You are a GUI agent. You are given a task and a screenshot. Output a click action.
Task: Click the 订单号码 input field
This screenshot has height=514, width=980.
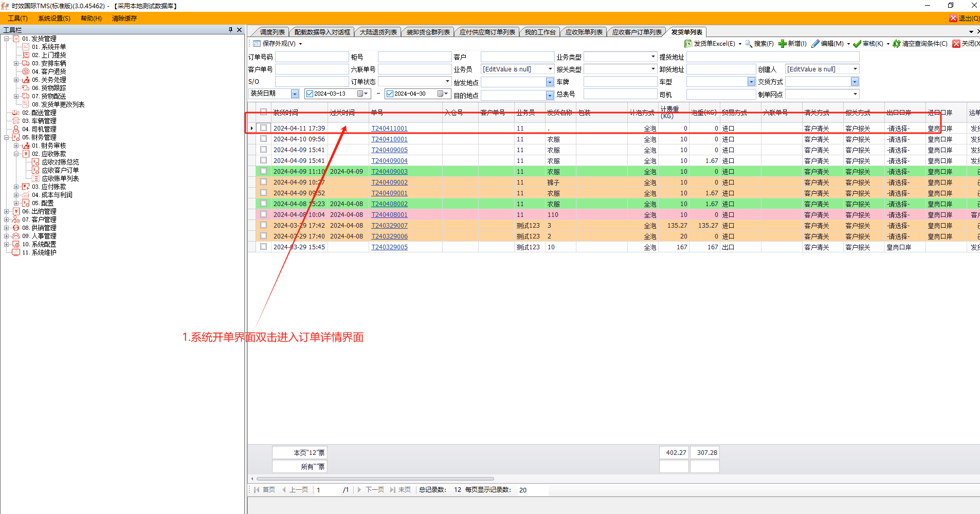pyautogui.click(x=312, y=57)
